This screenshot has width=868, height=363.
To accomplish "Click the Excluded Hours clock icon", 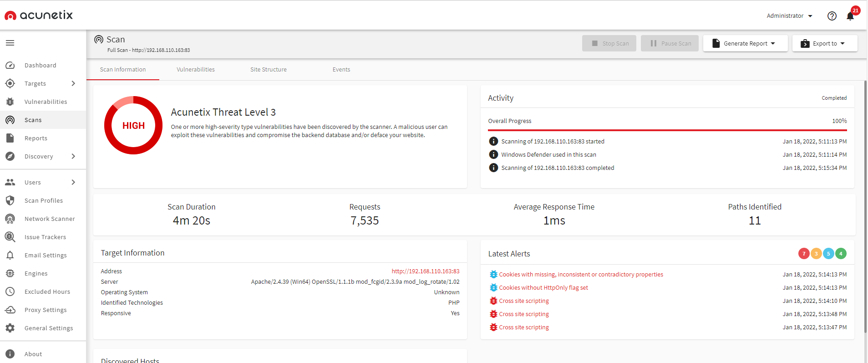I will (10, 291).
